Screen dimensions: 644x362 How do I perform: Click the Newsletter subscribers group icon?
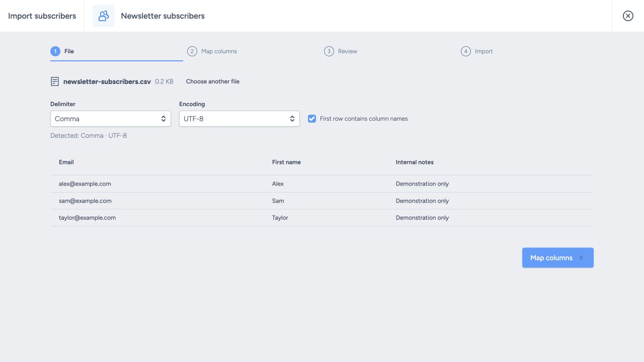(x=104, y=16)
